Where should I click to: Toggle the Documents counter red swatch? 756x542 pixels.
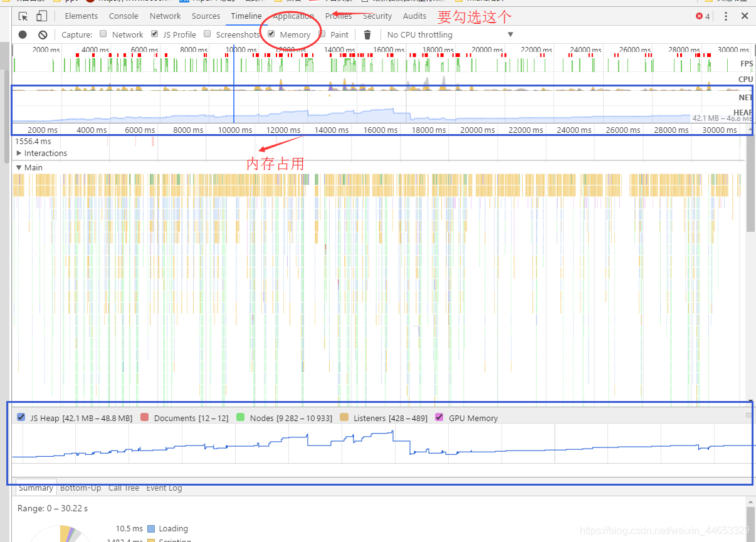click(145, 417)
